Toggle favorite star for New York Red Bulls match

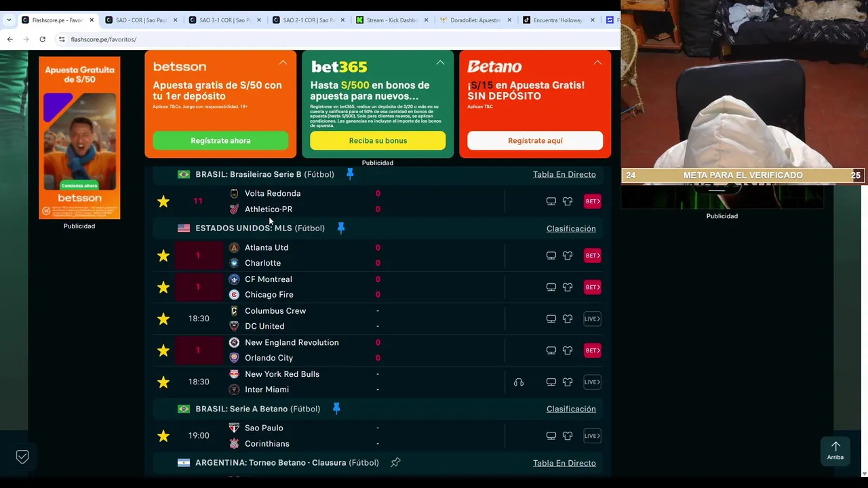point(163,382)
